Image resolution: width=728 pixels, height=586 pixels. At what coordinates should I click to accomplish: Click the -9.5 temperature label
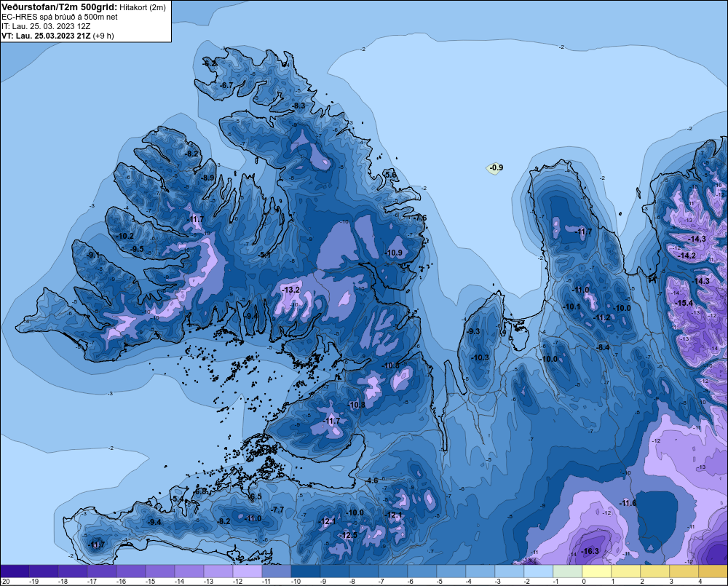(x=137, y=249)
